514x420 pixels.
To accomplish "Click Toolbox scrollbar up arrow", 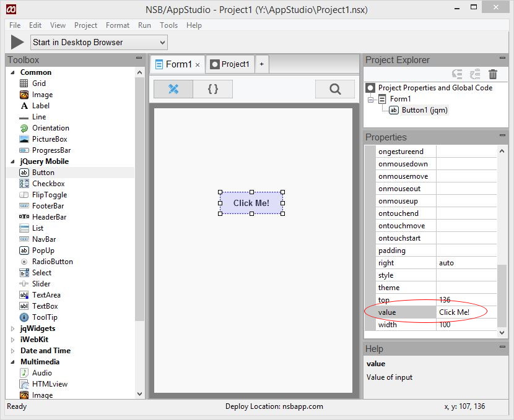I will (x=139, y=72).
